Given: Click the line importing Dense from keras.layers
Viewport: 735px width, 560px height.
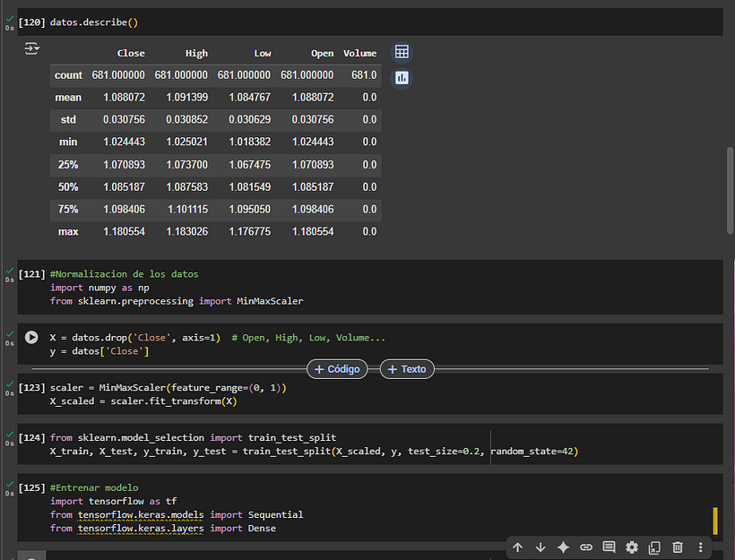Looking at the screenshot, I should tap(163, 529).
